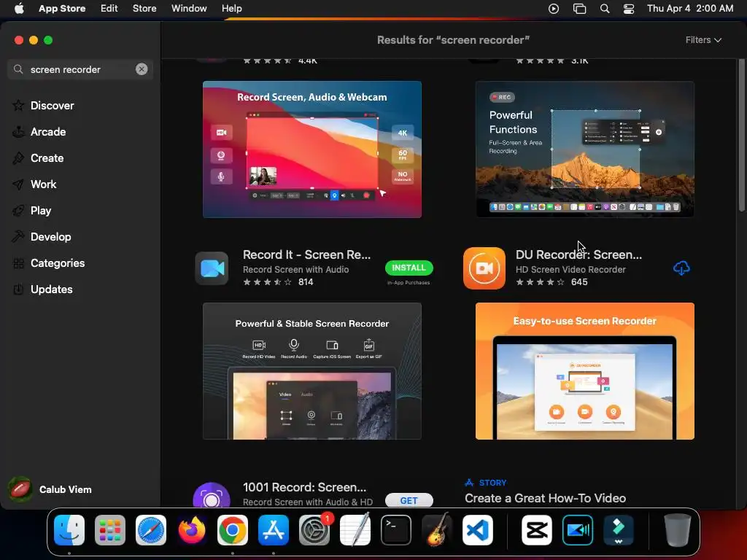The width and height of the screenshot is (747, 560).
Task: View Powerful Functions preview screenshot
Action: click(x=584, y=149)
